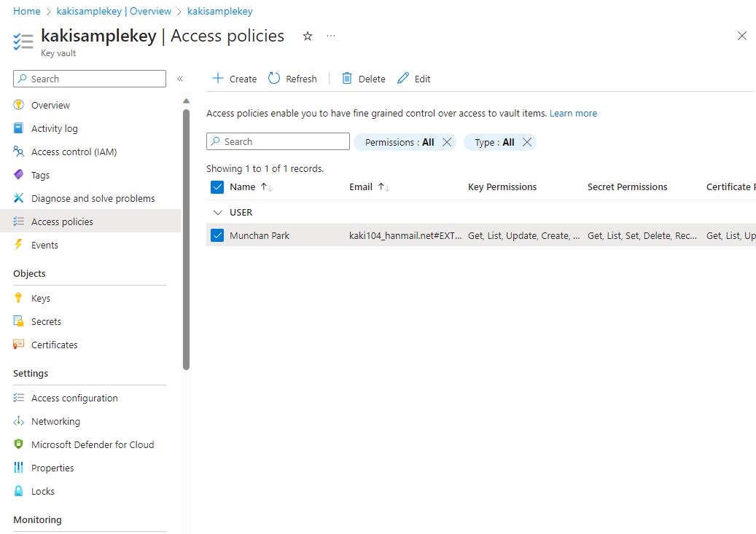Click the Home breadcrumb link

pos(26,11)
